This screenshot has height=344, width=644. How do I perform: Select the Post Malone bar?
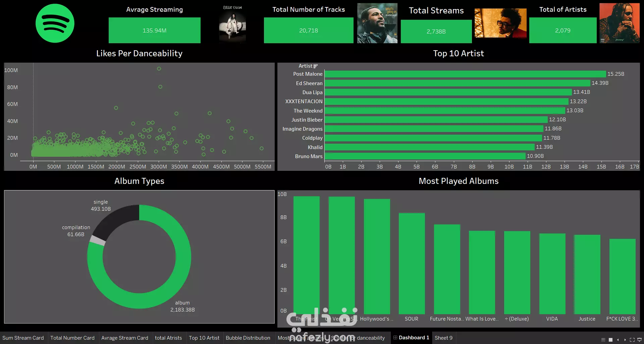[x=465, y=74]
